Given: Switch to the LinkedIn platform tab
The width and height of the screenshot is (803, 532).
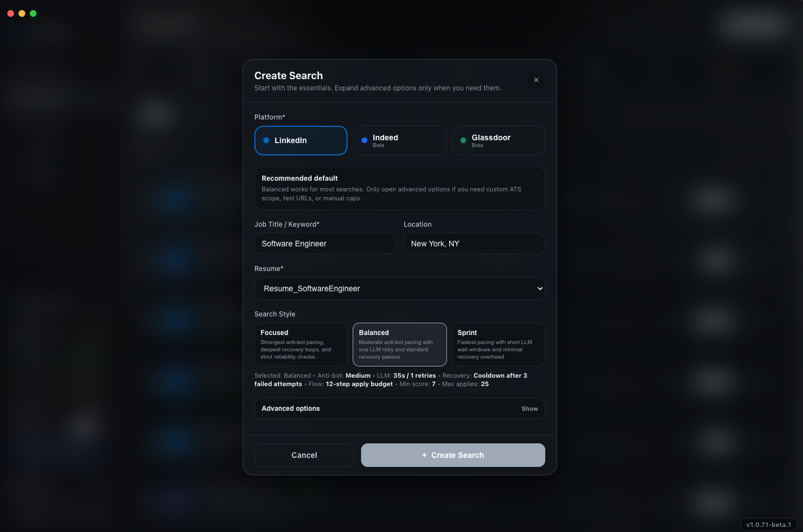Looking at the screenshot, I should 301,140.
